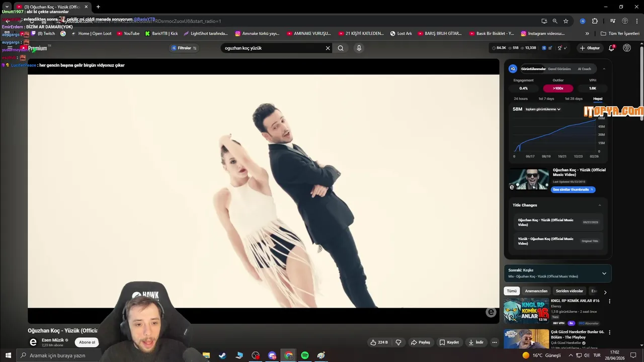Screen dimensions: 644x362
Task: Select the Seriden videolar filter chip
Action: point(570,291)
